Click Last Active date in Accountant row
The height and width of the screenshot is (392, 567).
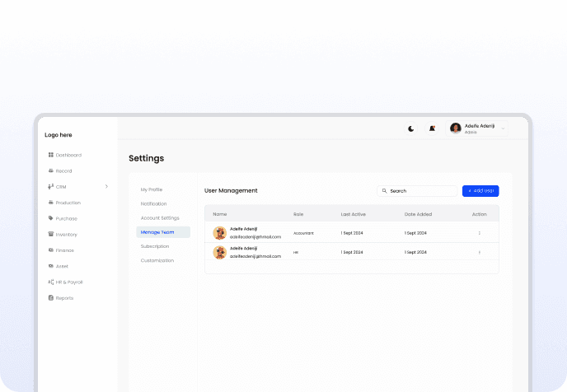(x=352, y=233)
